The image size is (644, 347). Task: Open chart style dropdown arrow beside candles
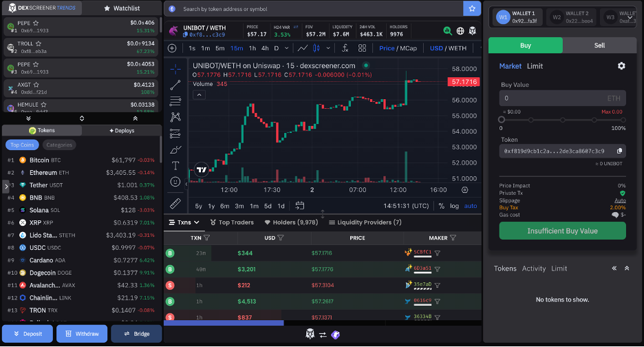coord(328,48)
